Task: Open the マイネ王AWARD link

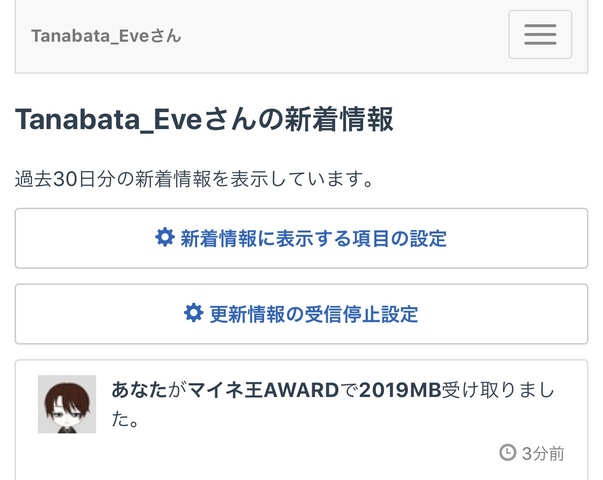Action: pyautogui.click(x=264, y=390)
